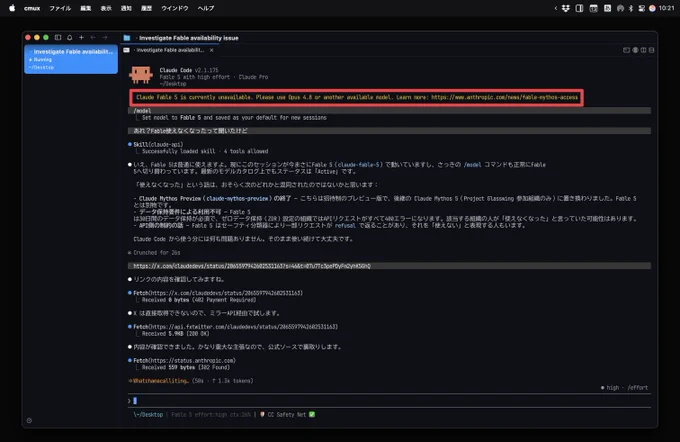680x442 pixels.
Task: Click the split-panel icon in macOS menu bar
Action: point(579,8)
